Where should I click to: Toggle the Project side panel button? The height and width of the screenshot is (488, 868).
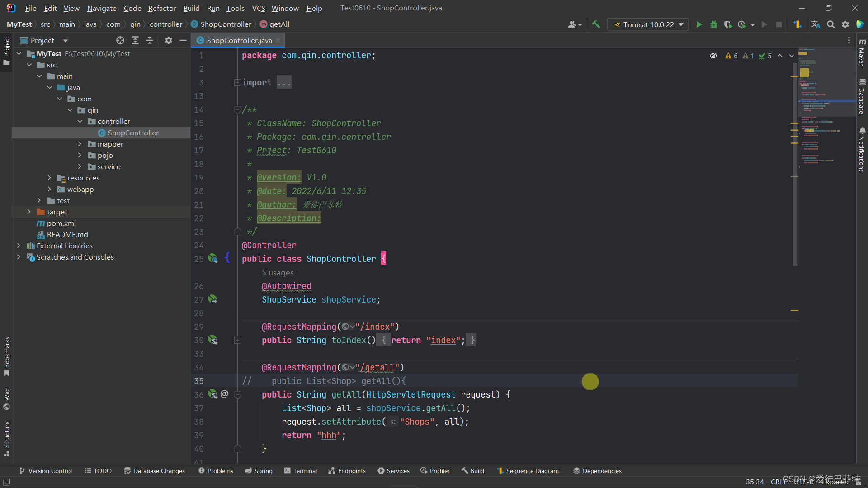(6, 51)
